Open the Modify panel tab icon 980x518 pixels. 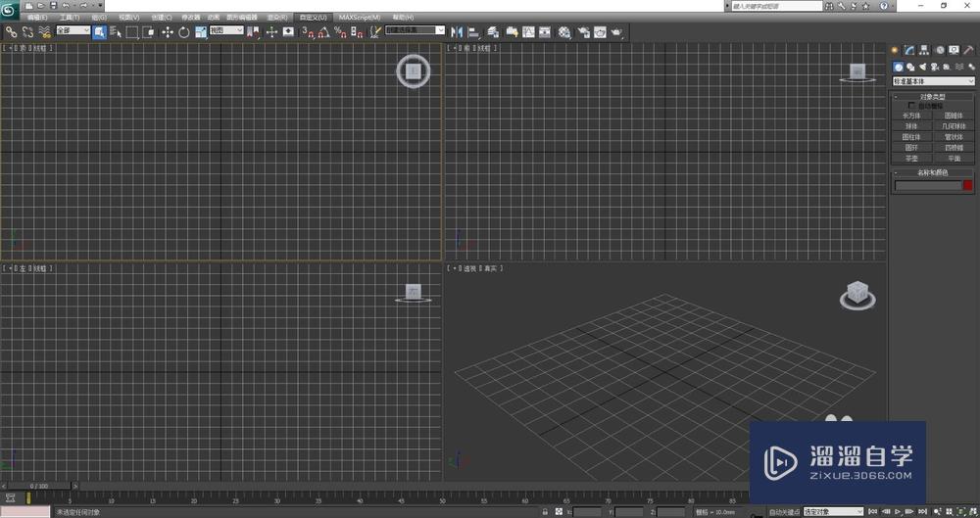[909, 50]
